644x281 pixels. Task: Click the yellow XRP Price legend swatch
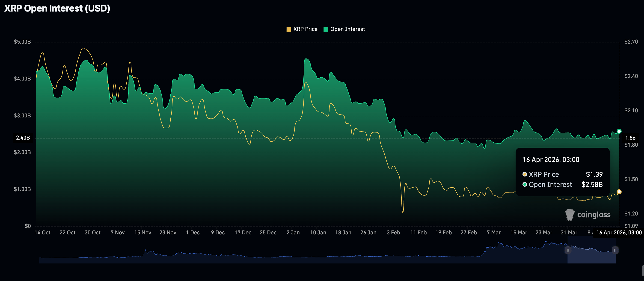click(x=289, y=29)
